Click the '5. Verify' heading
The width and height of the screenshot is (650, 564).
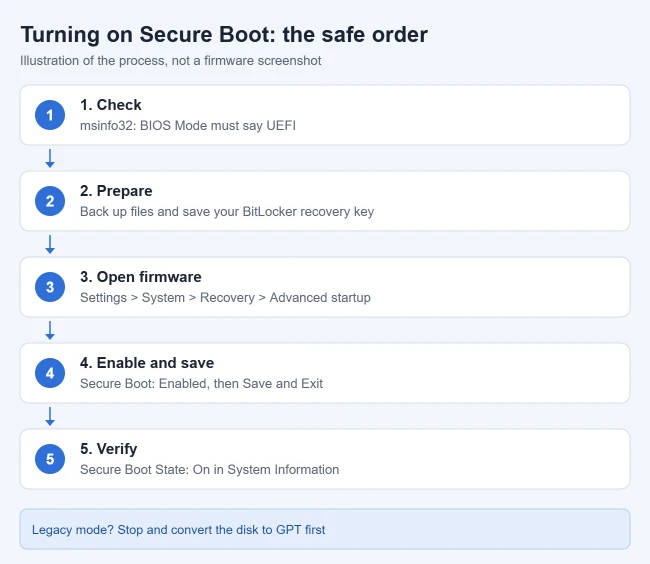click(109, 449)
